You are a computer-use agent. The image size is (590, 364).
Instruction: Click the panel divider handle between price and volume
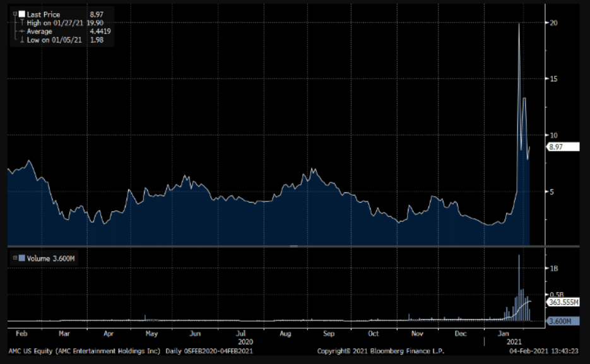[294, 246]
